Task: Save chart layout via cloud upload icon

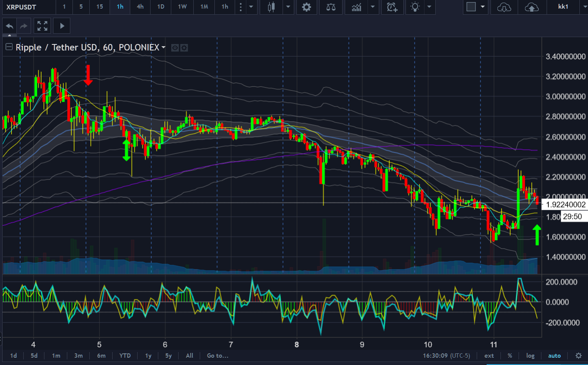Action: tap(531, 7)
